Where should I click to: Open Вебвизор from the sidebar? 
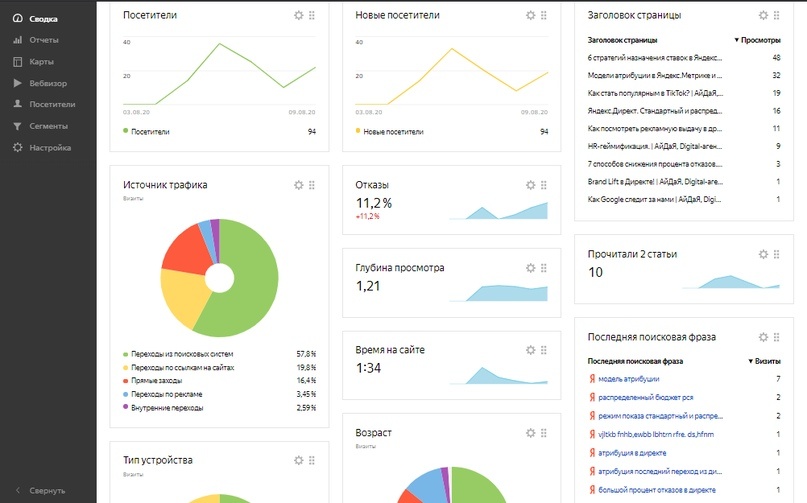pos(48,83)
